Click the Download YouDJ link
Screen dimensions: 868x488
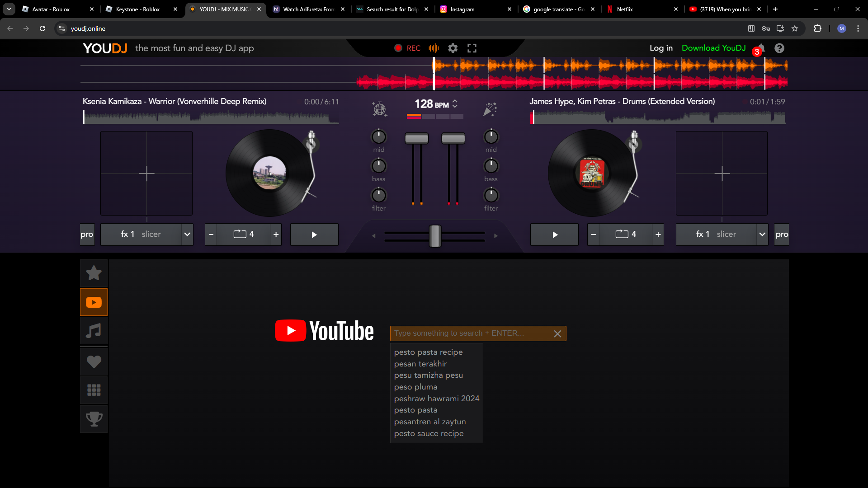(713, 48)
